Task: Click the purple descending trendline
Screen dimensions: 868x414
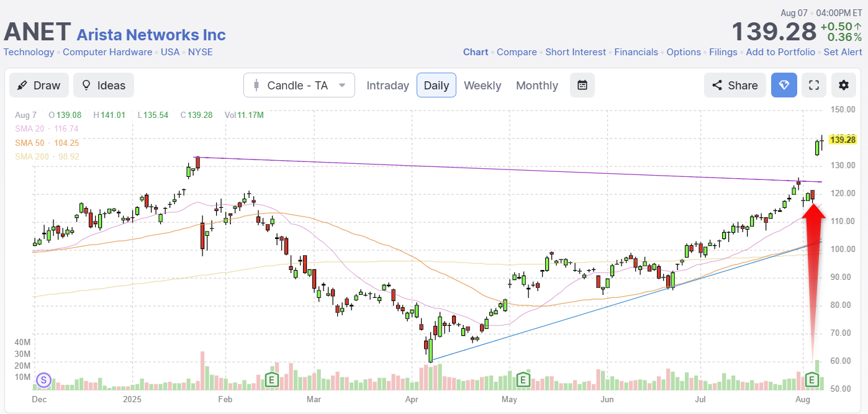Action: (509, 169)
